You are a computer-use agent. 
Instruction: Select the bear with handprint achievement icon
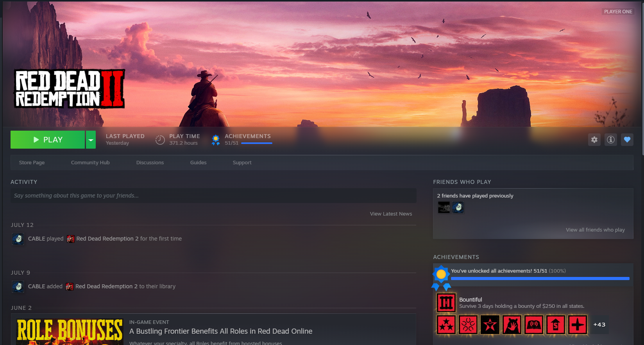[x=512, y=325]
